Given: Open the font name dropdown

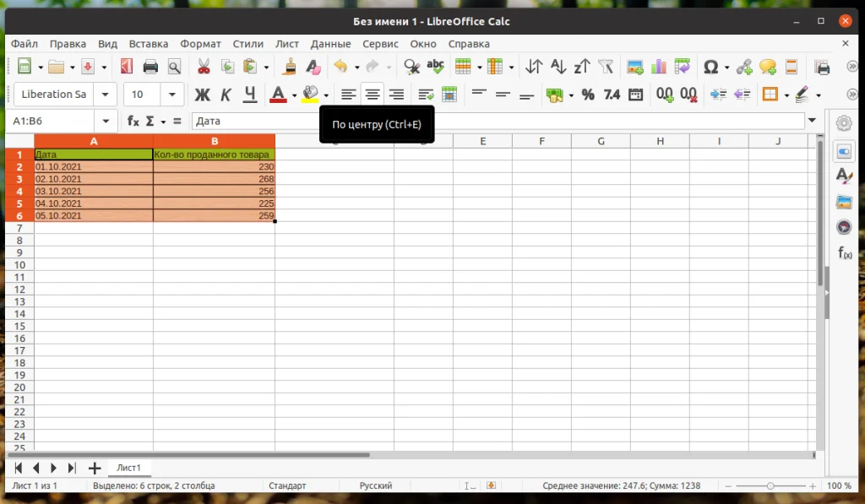Looking at the screenshot, I should [105, 94].
